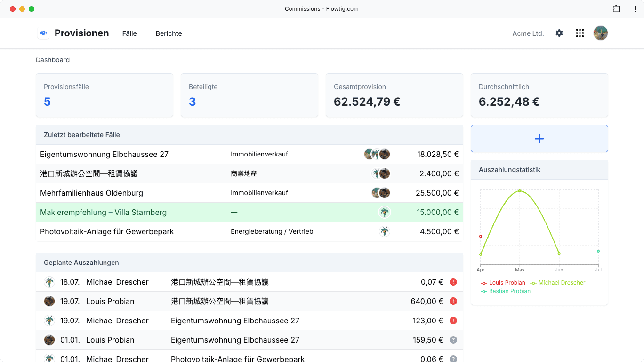The image size is (644, 362).
Task: Click red warning icon for 640,00 € payout
Action: click(x=453, y=301)
